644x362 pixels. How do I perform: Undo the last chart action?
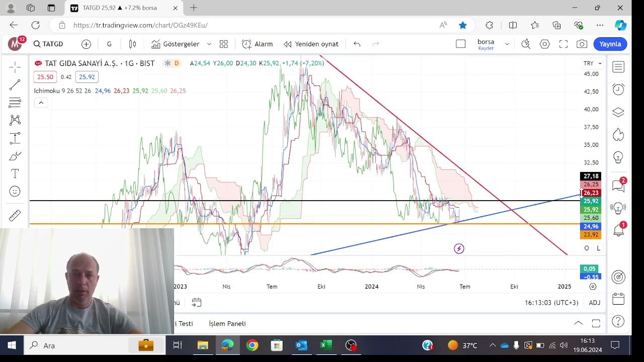pos(357,44)
